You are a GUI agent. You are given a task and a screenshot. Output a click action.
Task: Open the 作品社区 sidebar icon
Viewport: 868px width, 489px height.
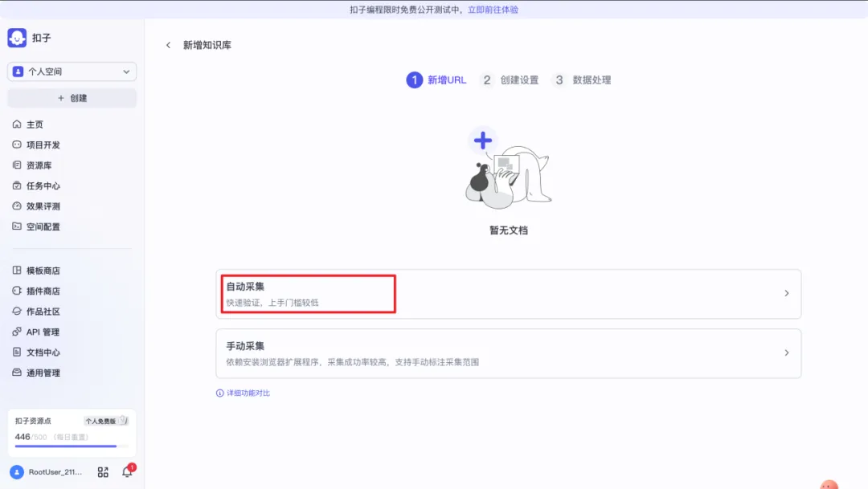coord(17,311)
